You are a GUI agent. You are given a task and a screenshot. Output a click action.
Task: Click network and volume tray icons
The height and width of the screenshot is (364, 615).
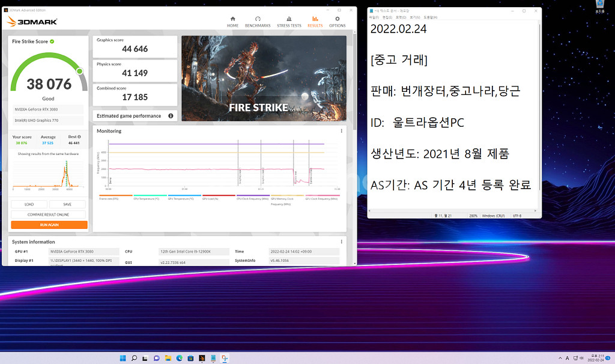click(578, 358)
